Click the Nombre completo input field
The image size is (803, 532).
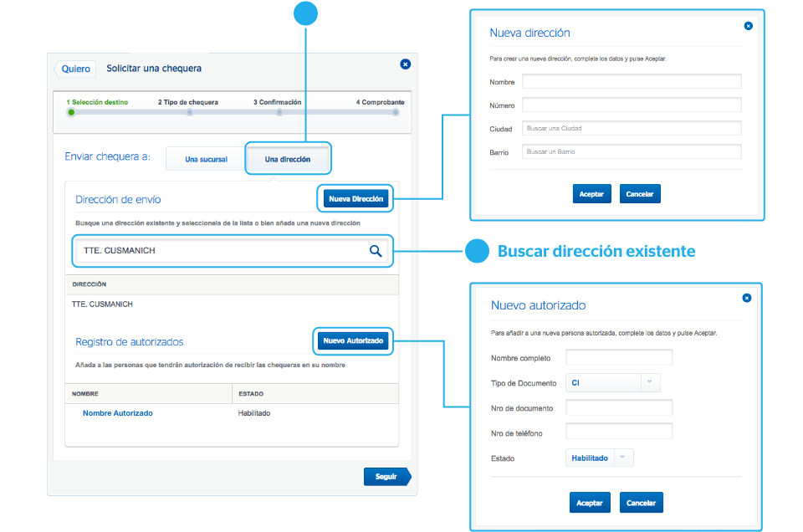coord(619,358)
